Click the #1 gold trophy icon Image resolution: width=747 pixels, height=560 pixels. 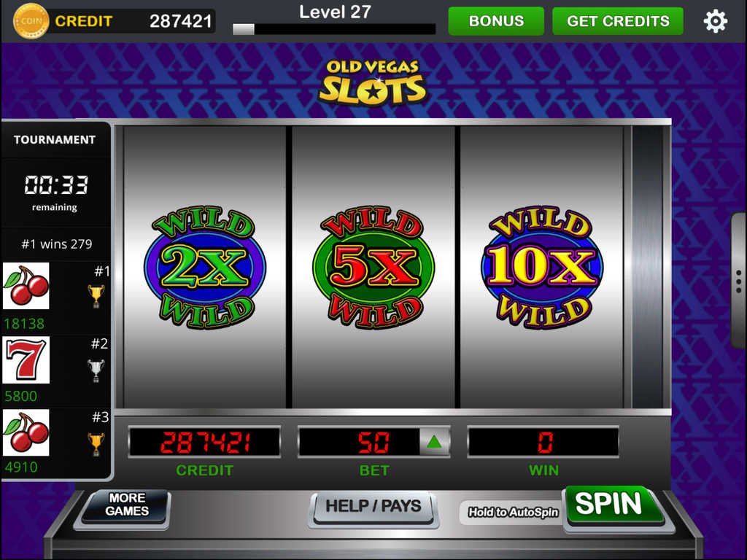(x=96, y=296)
